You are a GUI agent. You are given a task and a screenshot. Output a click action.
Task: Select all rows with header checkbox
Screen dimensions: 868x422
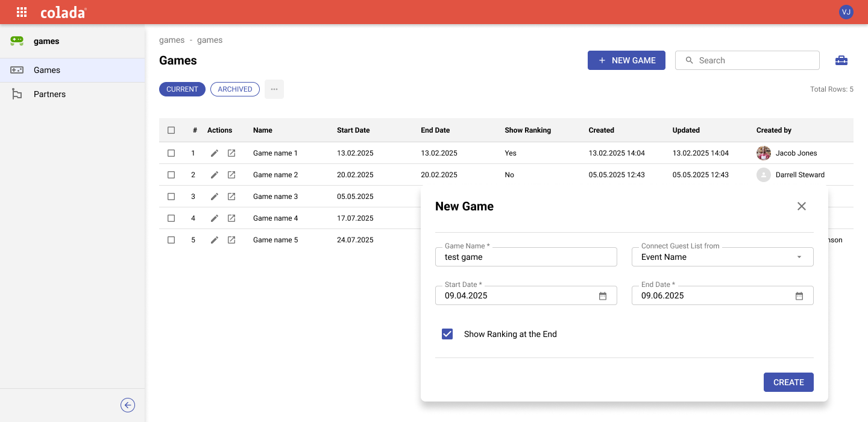171,130
